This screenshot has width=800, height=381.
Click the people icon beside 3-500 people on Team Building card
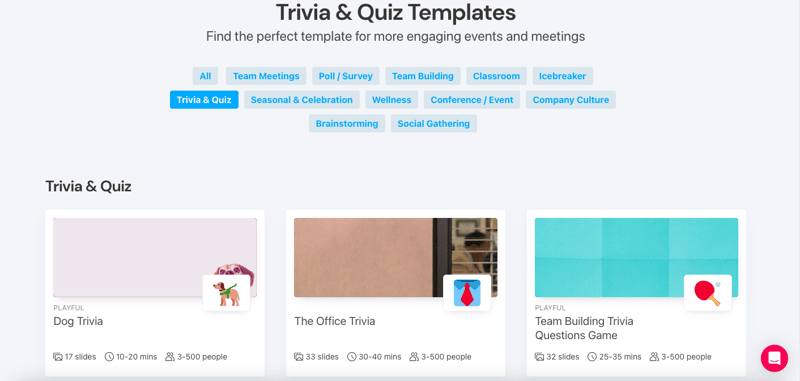click(x=654, y=357)
